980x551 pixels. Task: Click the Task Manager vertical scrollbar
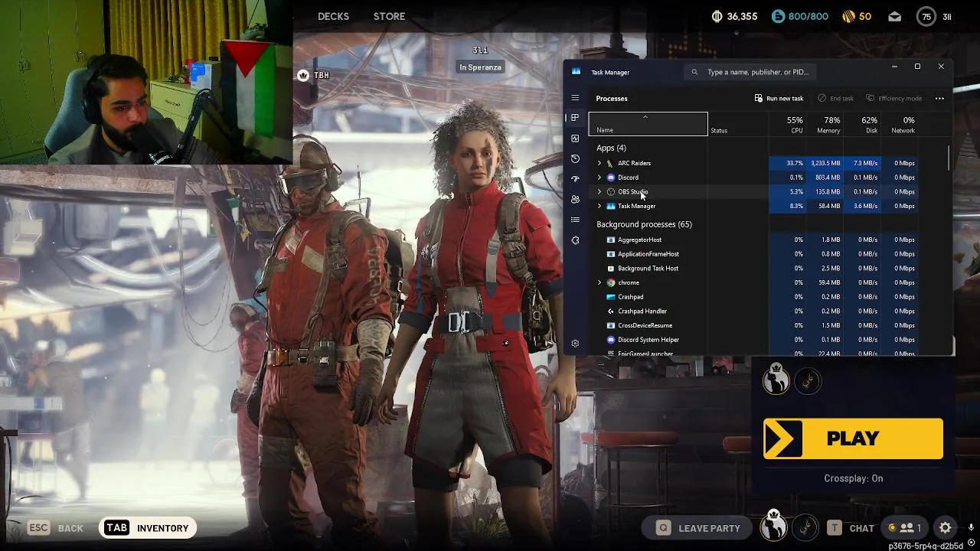click(x=949, y=158)
